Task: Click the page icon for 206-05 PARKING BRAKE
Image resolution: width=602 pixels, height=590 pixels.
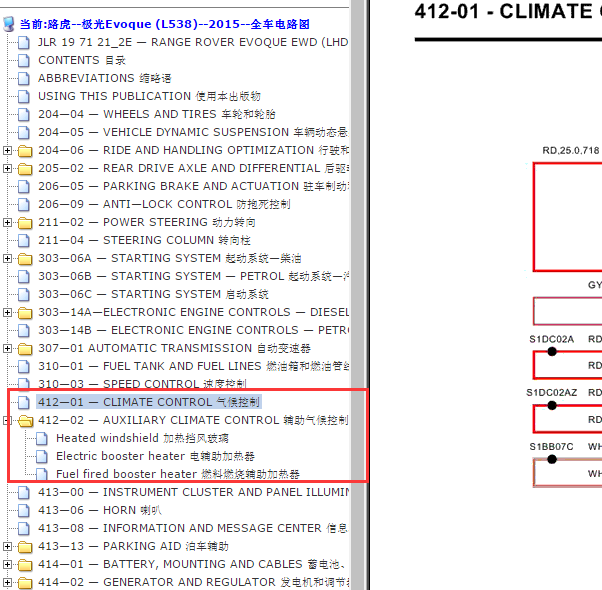Action: click(x=24, y=186)
